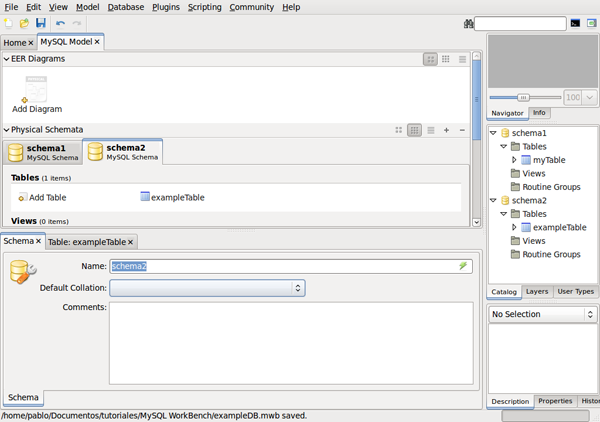
Task: Click the scroll down arrow of overview
Action: [476, 222]
